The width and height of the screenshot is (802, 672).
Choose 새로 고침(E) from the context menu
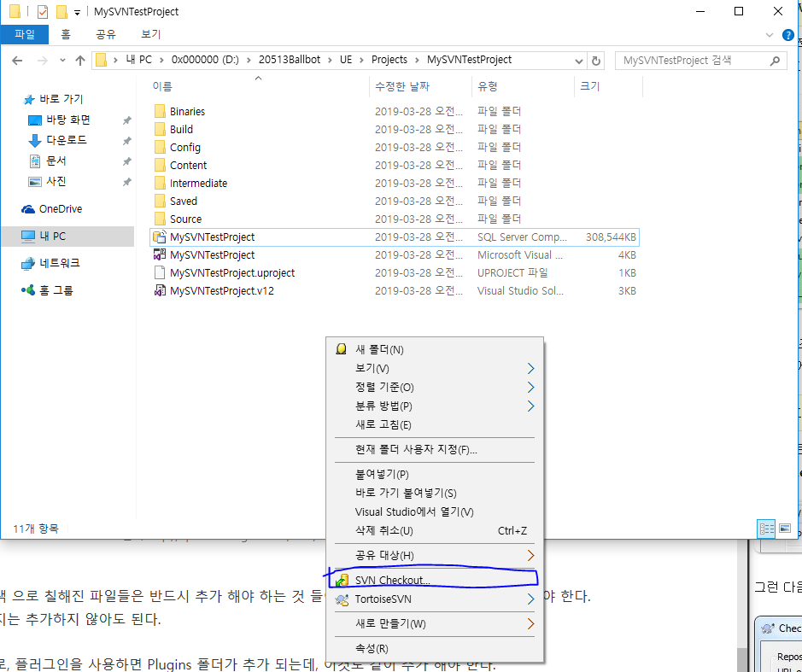coord(436,425)
